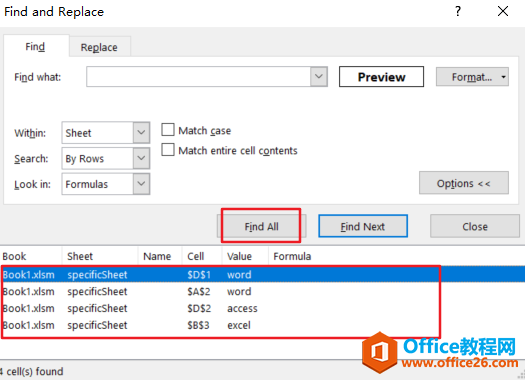Image resolution: width=525 pixels, height=380 pixels.
Task: Click the Find Next button
Action: pyautogui.click(x=363, y=226)
